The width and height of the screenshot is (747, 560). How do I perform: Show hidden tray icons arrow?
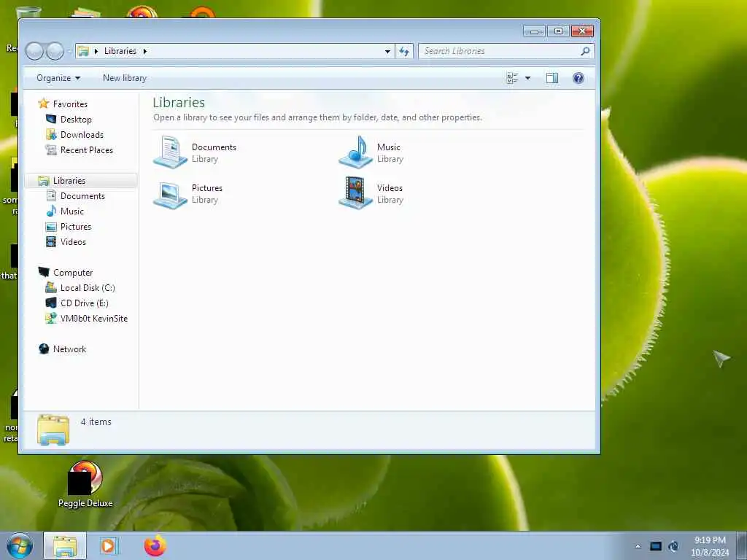point(638,546)
